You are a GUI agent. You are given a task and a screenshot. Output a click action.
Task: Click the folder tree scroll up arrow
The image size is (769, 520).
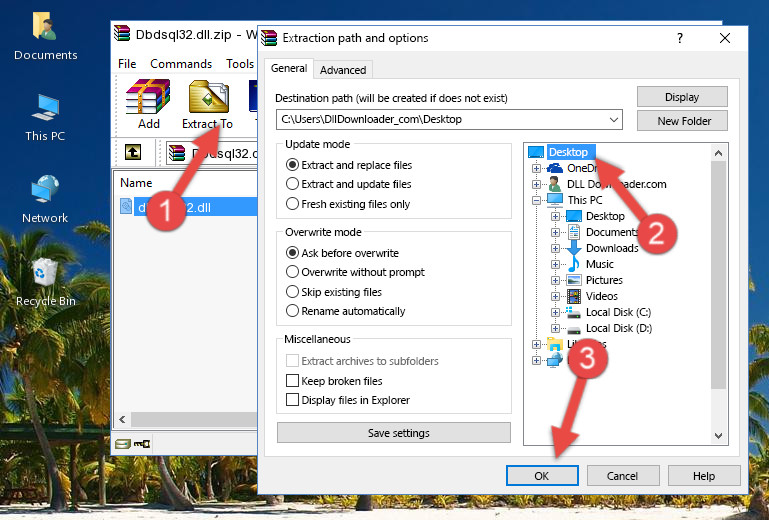tap(718, 153)
